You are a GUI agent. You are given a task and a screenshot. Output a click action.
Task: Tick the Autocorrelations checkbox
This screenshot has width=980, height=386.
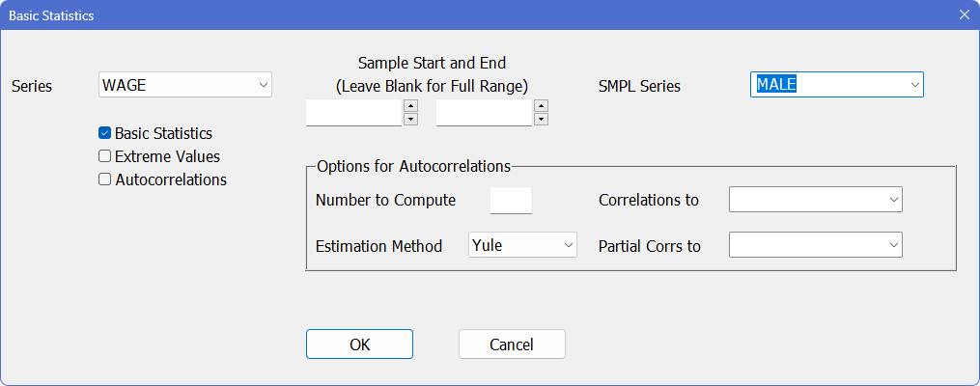tap(105, 179)
